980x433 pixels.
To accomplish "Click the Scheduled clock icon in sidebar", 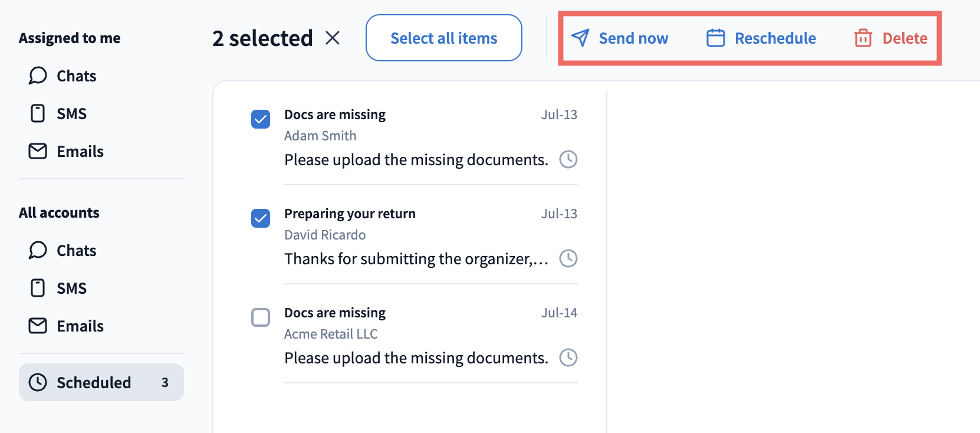I will (x=38, y=382).
